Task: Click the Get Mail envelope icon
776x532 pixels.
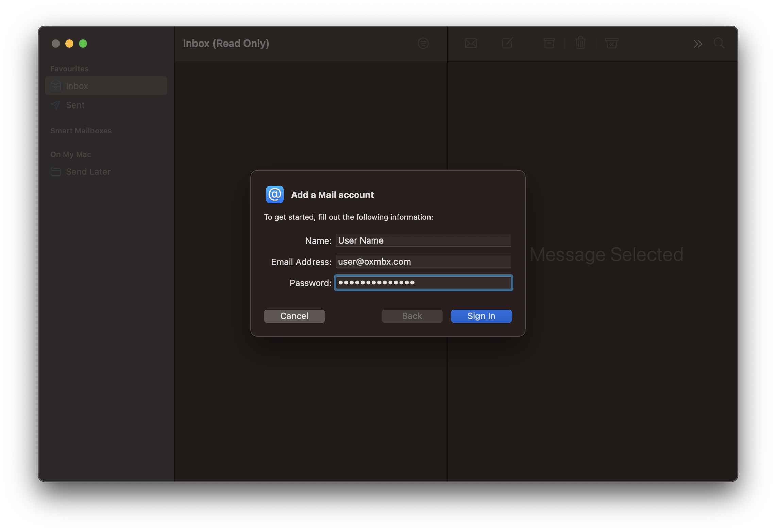Action: click(x=471, y=43)
